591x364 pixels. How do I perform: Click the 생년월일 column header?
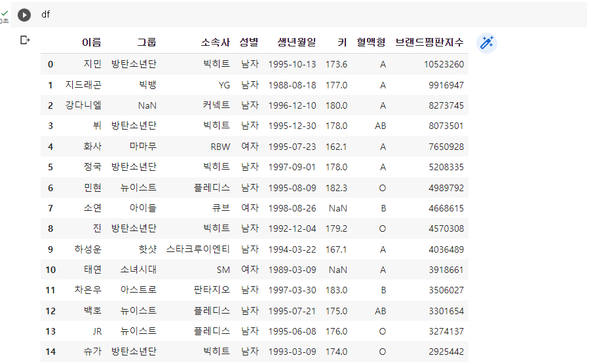[297, 42]
